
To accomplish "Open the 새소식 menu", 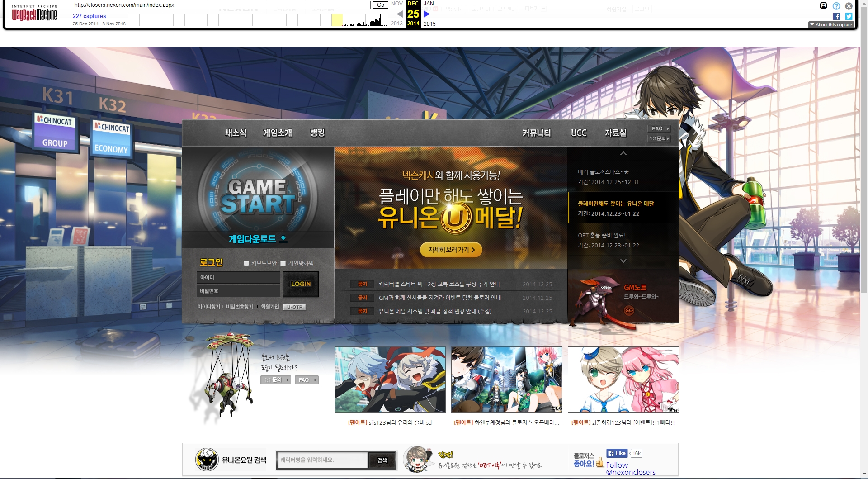I will (236, 133).
